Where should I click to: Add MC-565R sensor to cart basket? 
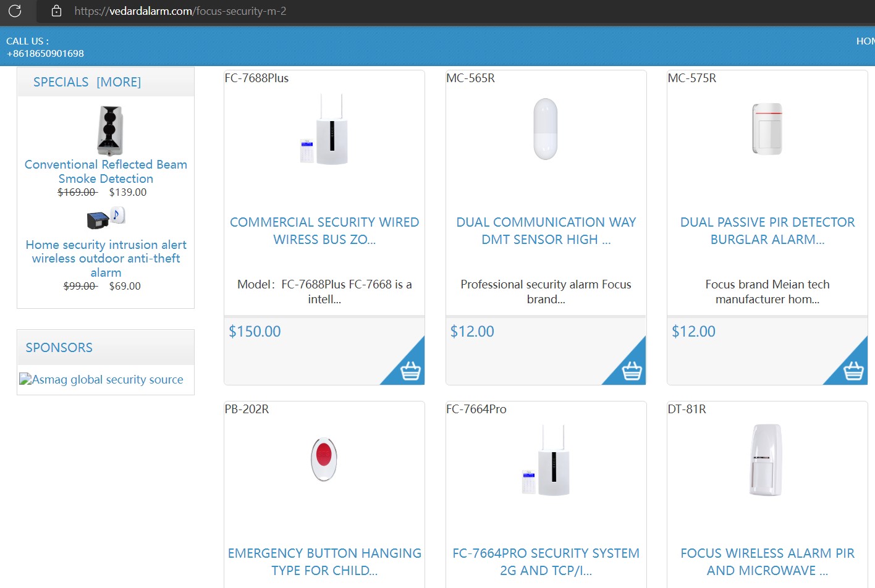pos(632,371)
